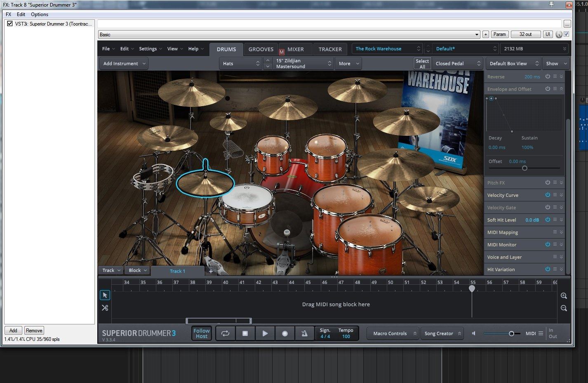Adjust the master volume slider
This screenshot has width=588, height=383.
click(x=511, y=333)
